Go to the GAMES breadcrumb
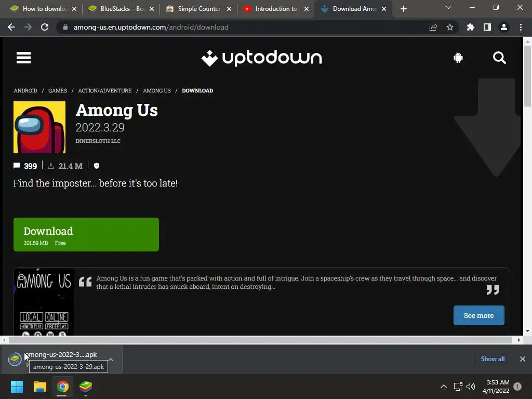 (58, 90)
